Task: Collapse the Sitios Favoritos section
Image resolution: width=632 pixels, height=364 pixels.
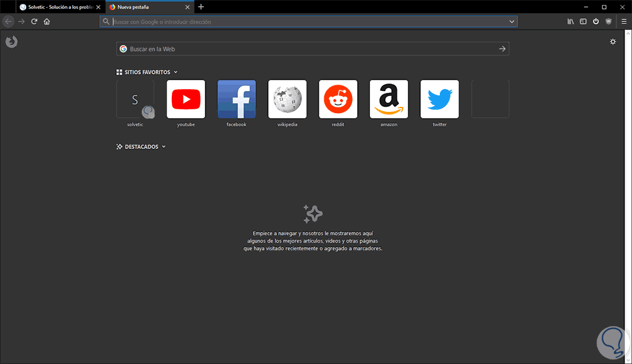Action: pyautogui.click(x=176, y=72)
